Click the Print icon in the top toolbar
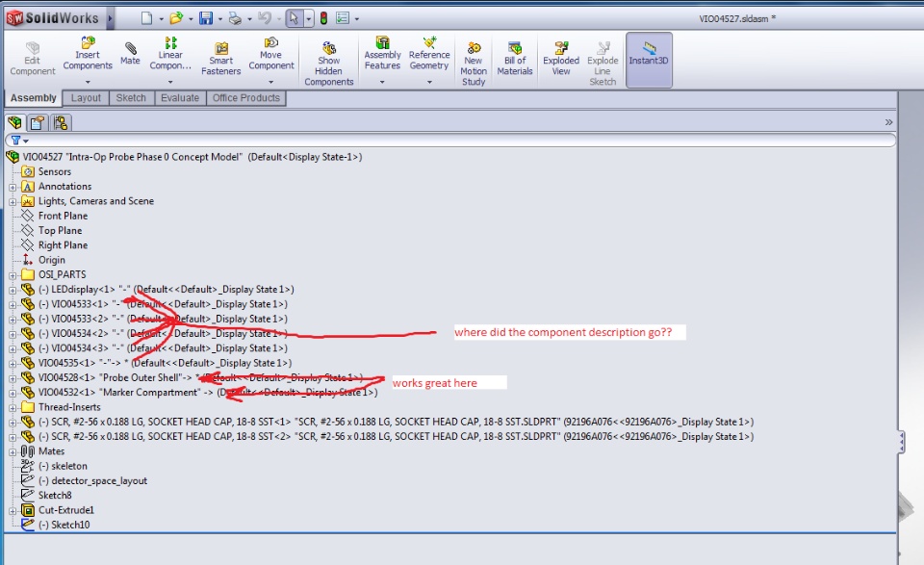This screenshot has height=565, width=924. coord(235,18)
